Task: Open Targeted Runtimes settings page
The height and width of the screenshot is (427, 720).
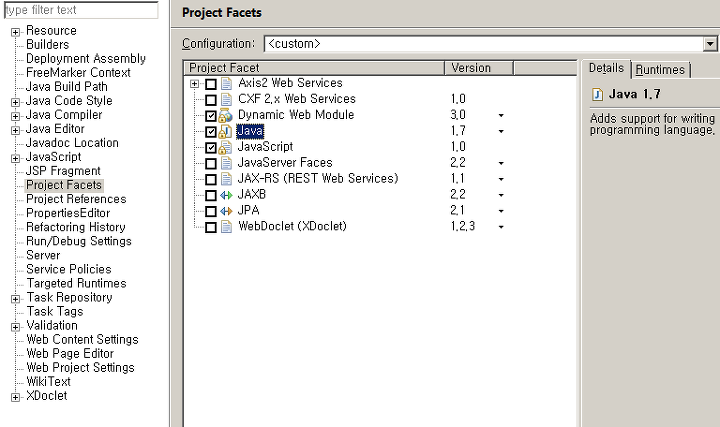Action: point(76,283)
